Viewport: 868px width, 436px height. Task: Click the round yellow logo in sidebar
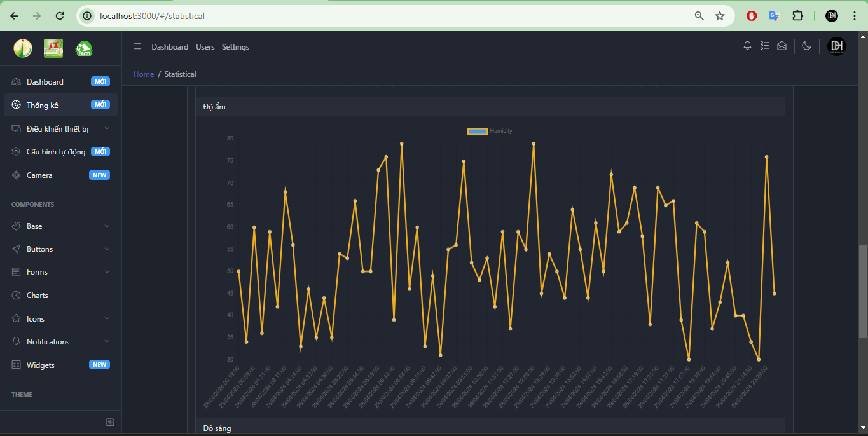point(23,48)
